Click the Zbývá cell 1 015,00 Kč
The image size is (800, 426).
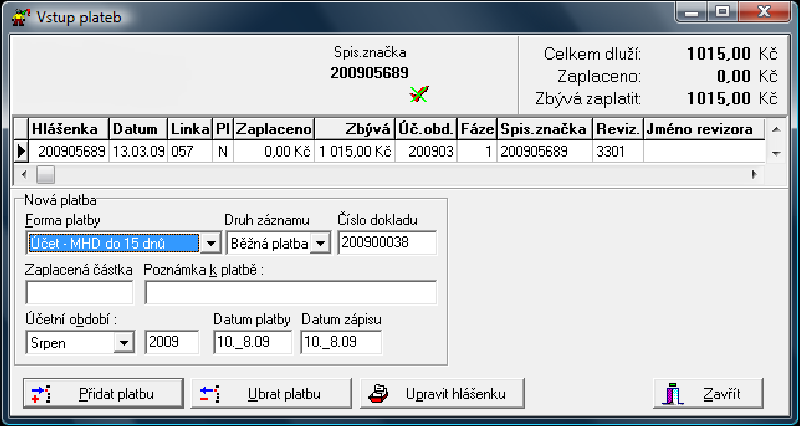pyautogui.click(x=355, y=152)
